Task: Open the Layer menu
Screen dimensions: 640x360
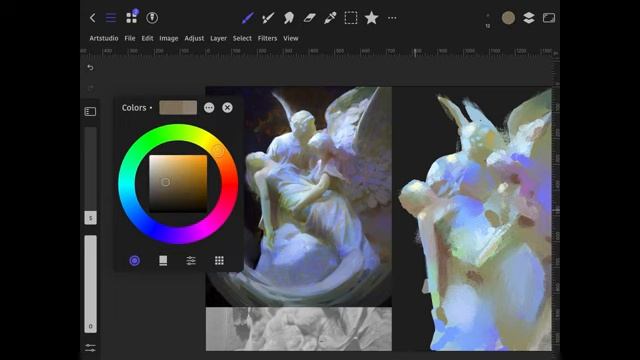Action: [218, 38]
